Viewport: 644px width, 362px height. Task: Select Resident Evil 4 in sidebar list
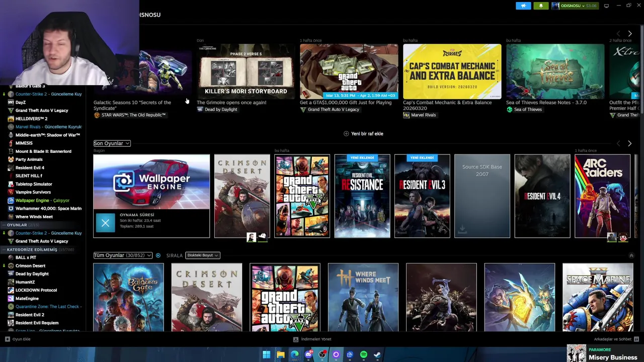(x=30, y=167)
